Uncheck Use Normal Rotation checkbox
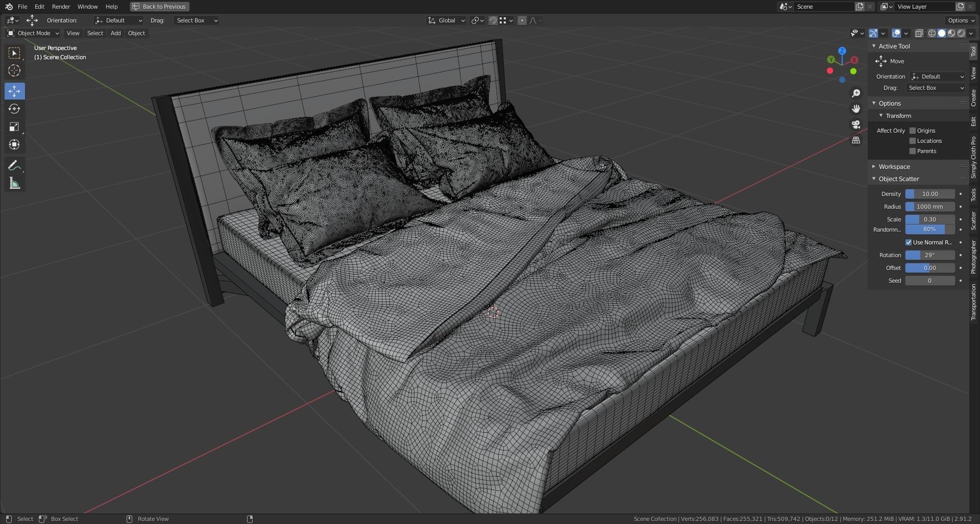The height and width of the screenshot is (524, 980). [x=909, y=242]
